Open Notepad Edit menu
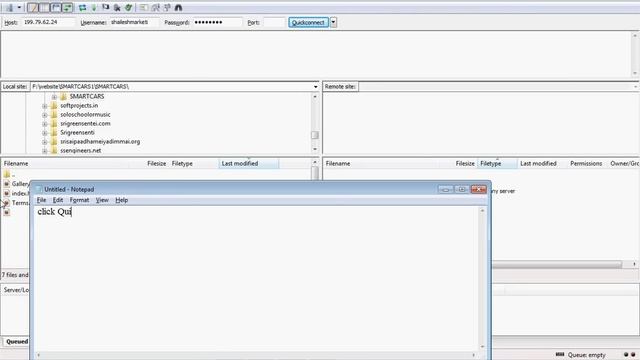The height and width of the screenshot is (360, 640). [x=58, y=200]
